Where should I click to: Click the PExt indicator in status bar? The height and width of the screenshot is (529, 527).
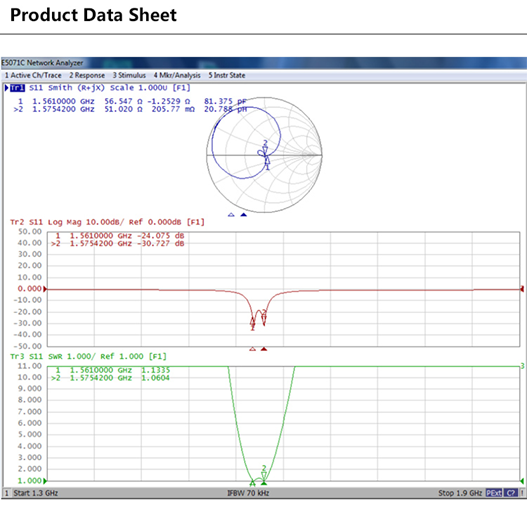tap(494, 493)
